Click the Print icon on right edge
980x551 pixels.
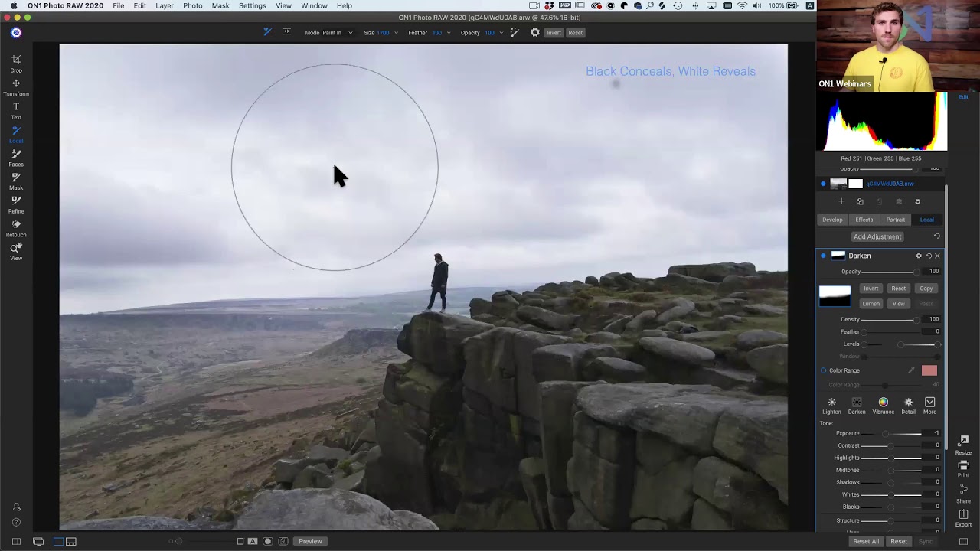[x=963, y=468]
